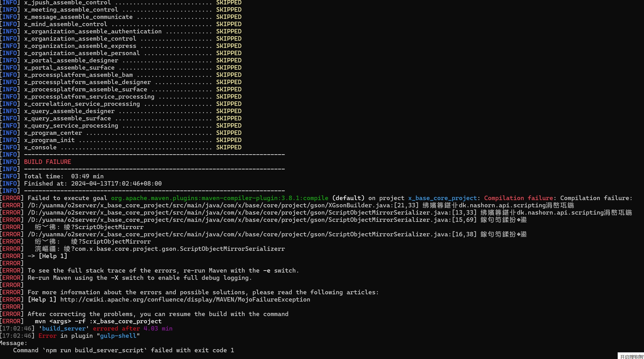The width and height of the screenshot is (644, 359).
Task: Click the red BUILD FAILURE text
Action: (x=47, y=162)
